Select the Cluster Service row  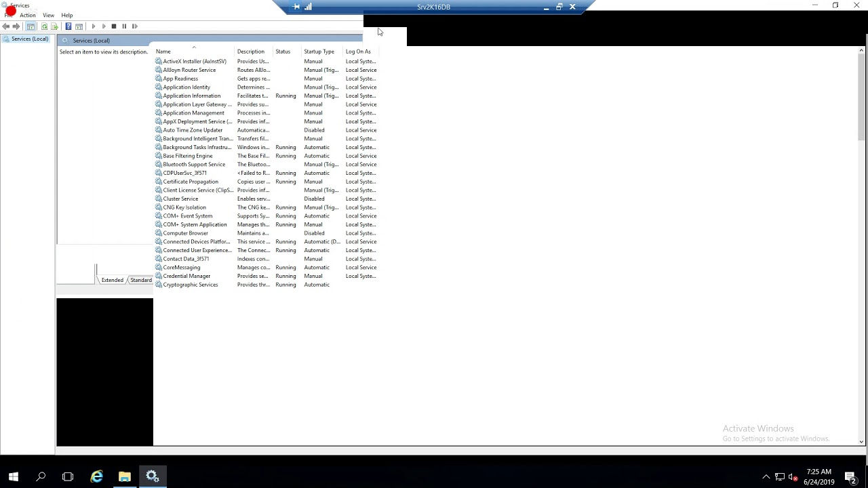click(266, 199)
